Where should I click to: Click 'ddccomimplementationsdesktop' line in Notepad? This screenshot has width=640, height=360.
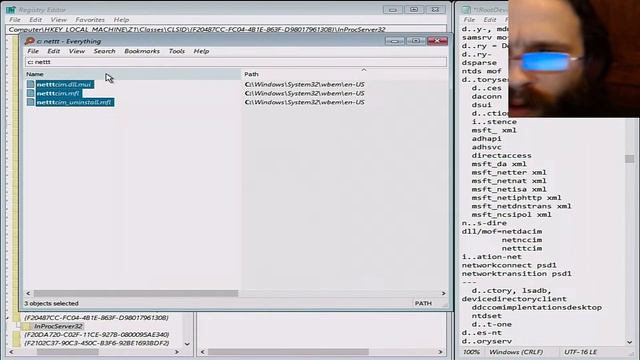[x=536, y=307]
